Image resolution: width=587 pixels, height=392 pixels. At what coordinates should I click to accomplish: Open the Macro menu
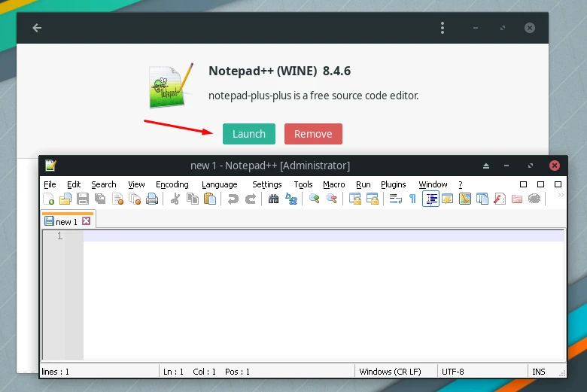click(x=334, y=184)
